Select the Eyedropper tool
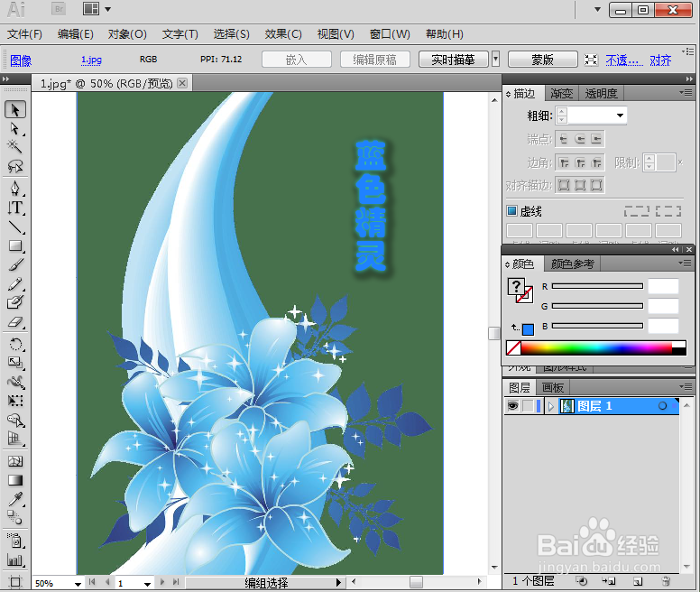The image size is (700, 592). [x=15, y=499]
